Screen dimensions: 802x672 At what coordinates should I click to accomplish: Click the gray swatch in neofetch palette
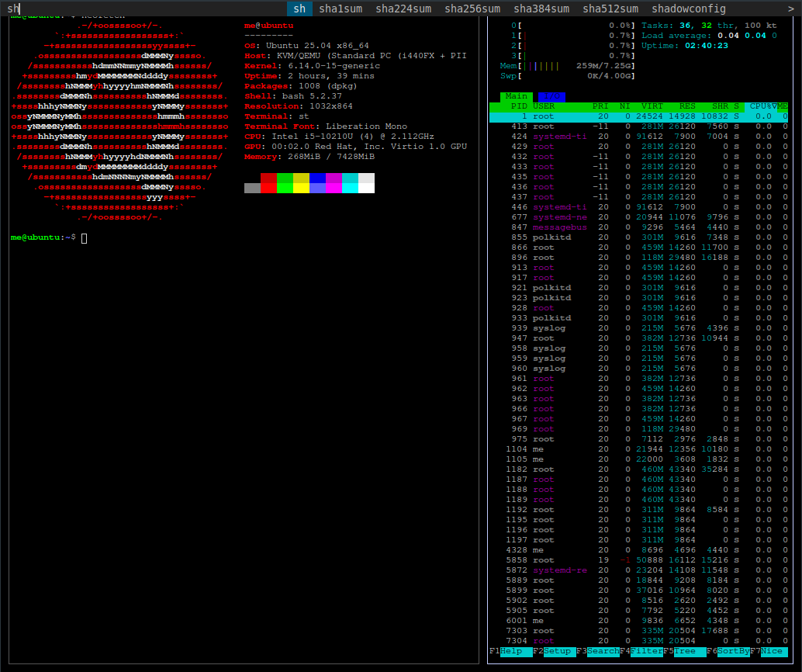[252, 188]
